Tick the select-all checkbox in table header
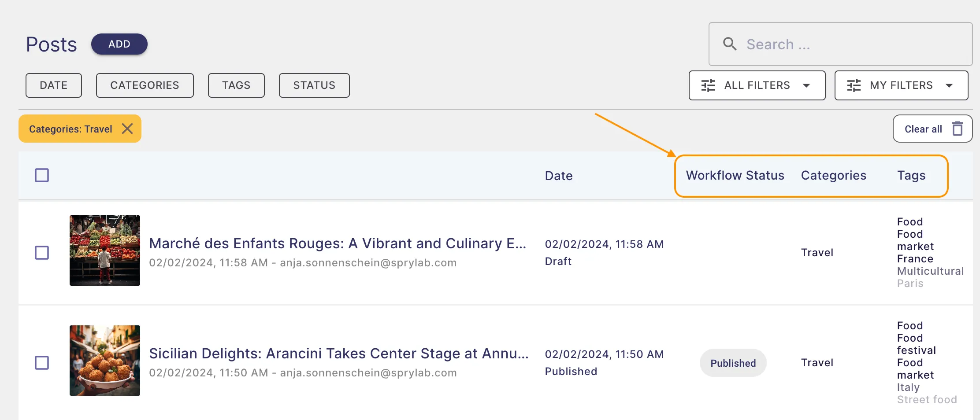 [x=42, y=175]
